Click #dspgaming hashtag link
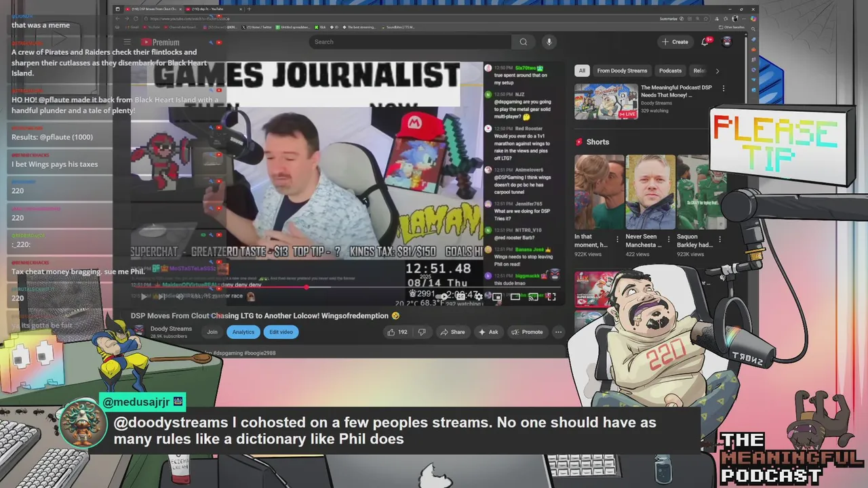868x488 pixels. [x=229, y=353]
